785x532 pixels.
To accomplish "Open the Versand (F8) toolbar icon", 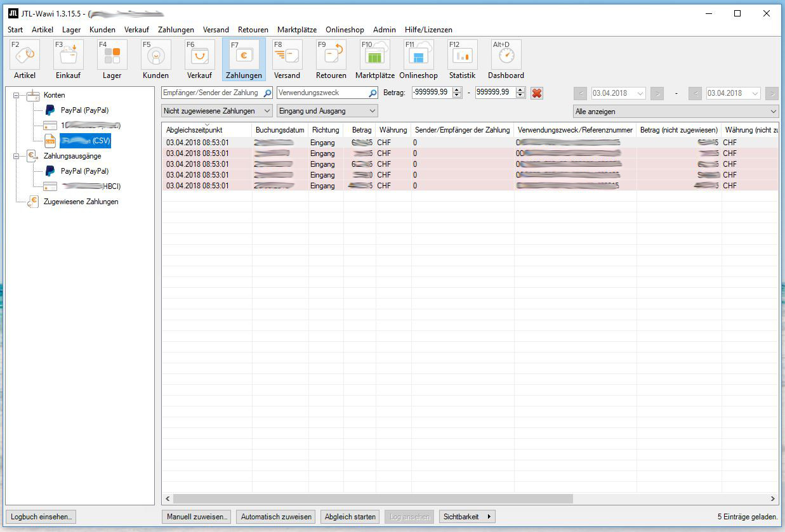I will pos(287,60).
